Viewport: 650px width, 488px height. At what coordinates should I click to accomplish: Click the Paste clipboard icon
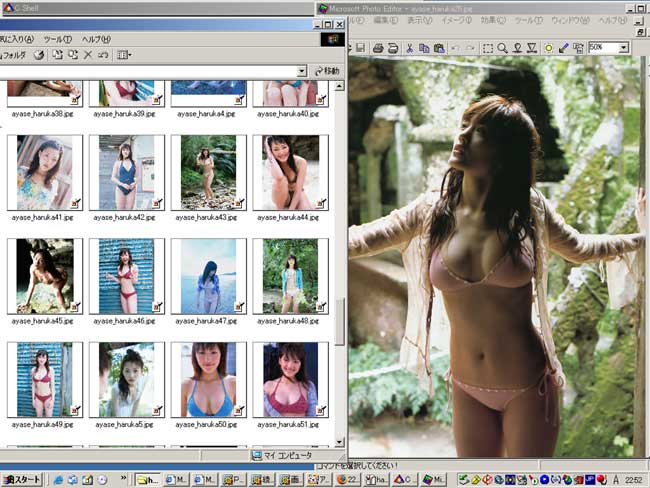pyautogui.click(x=439, y=48)
